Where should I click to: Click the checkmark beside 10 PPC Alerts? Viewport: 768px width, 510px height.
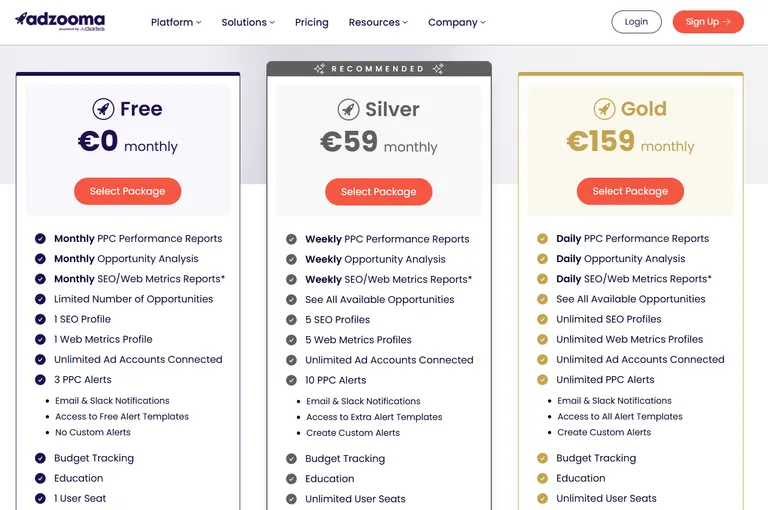click(291, 380)
